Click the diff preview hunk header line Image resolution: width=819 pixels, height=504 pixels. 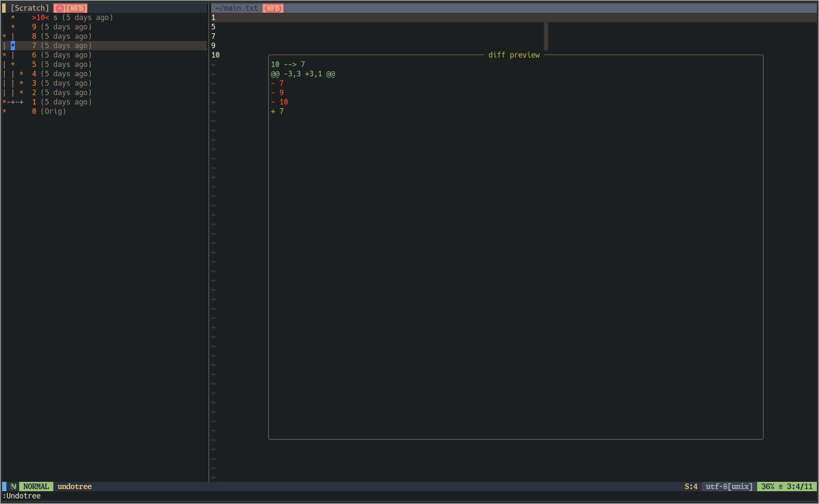(303, 74)
